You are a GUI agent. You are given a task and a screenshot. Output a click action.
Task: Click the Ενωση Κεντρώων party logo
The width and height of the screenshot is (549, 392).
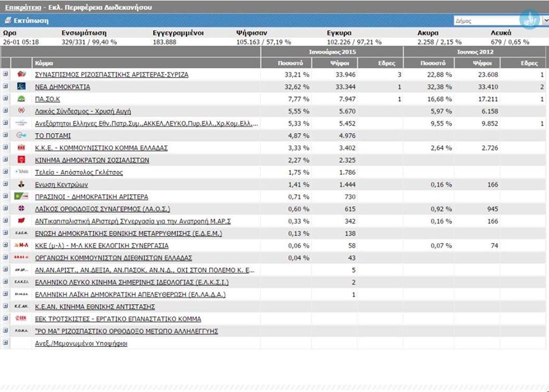click(x=21, y=184)
